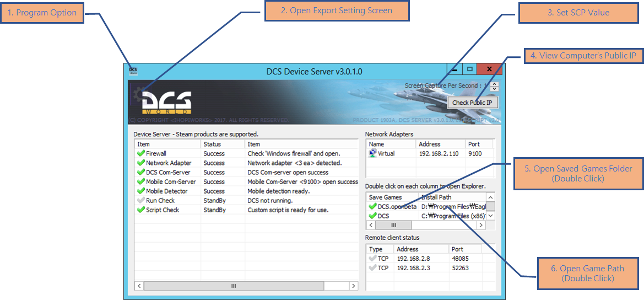
Task: Click 'Mobile detection ready.' message
Action: click(278, 191)
